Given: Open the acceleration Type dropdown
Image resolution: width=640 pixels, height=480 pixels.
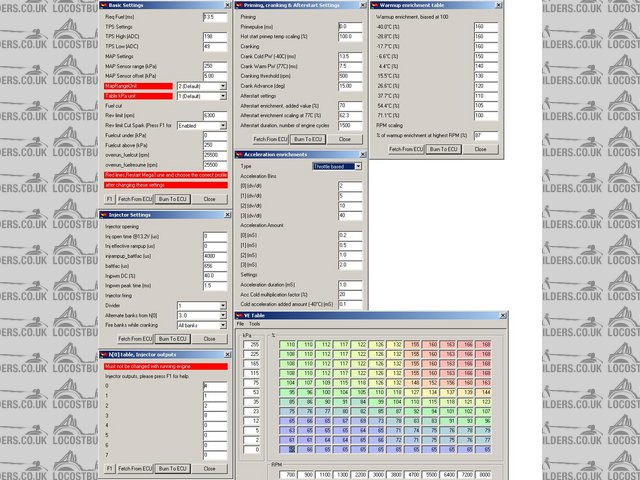Looking at the screenshot, I should (358, 166).
